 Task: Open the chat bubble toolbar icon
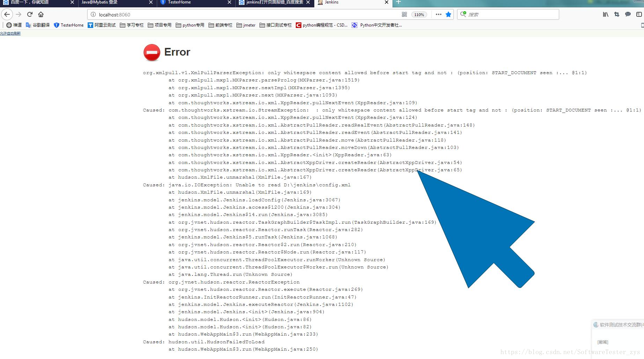point(628,14)
